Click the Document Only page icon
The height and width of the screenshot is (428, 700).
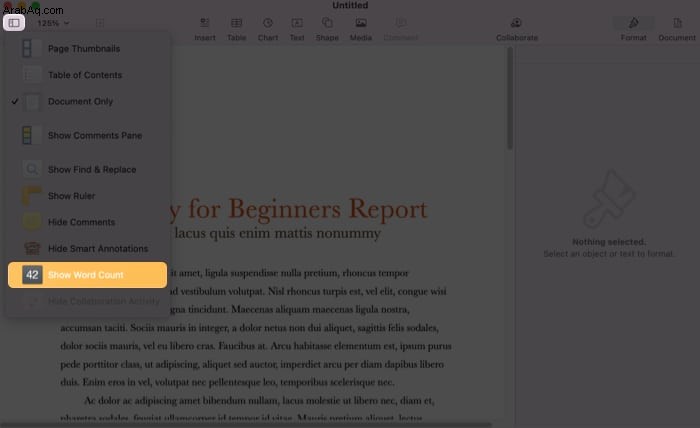click(32, 102)
